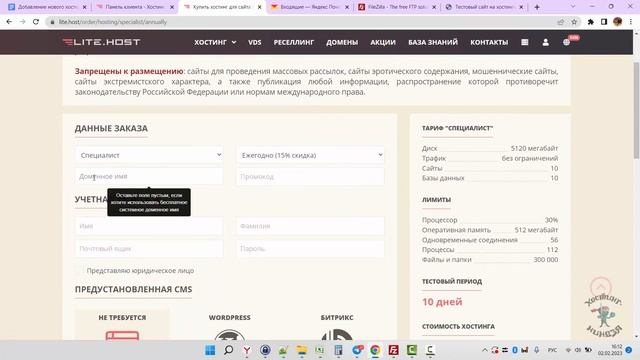Open Yandex browser from taskbar
The image size is (640, 360).
[x=247, y=350]
